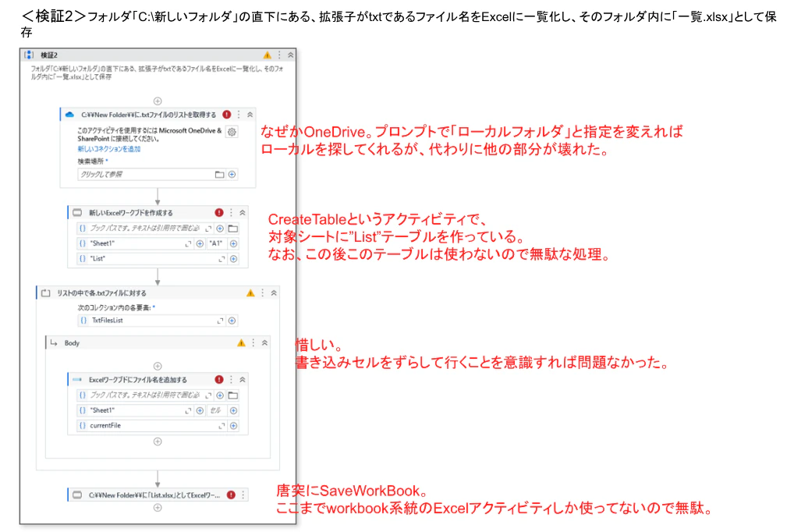The height and width of the screenshot is (532, 794).
Task: Click the add-activity plus button at the bottom of the workflow
Action: 158,508
